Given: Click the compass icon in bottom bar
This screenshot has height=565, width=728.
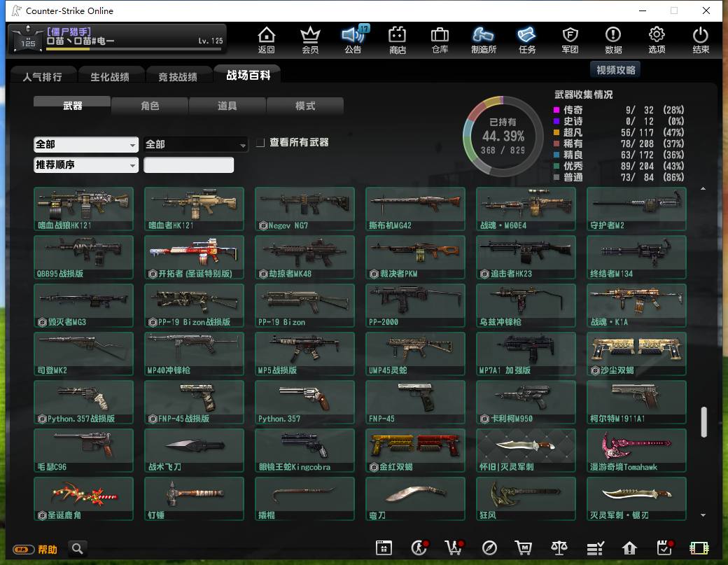Looking at the screenshot, I should point(489,547).
